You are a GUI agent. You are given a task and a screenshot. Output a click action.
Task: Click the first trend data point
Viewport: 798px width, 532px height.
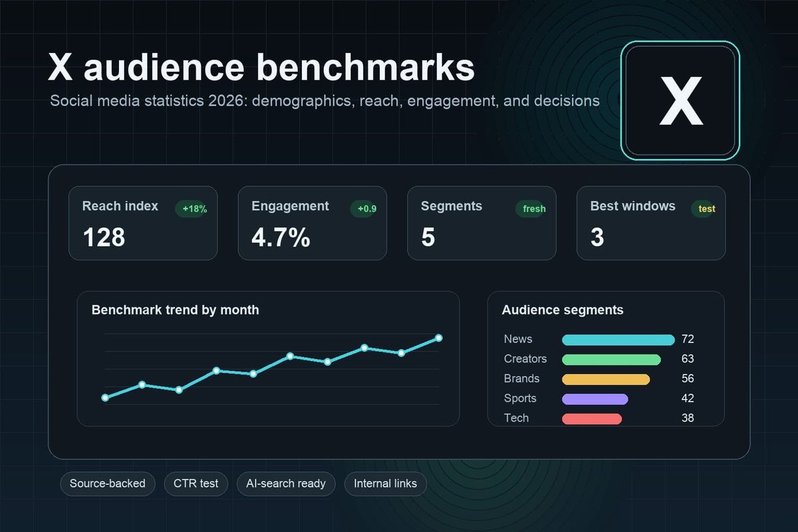click(105, 398)
